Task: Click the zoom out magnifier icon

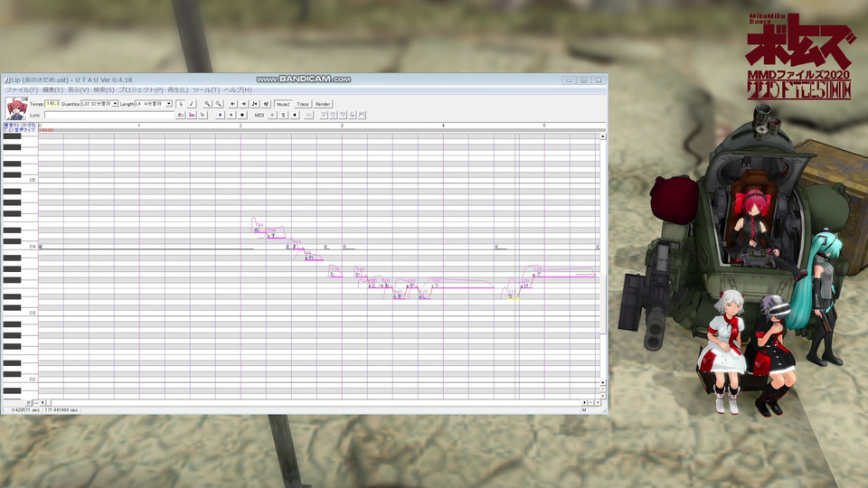Action: click(219, 104)
